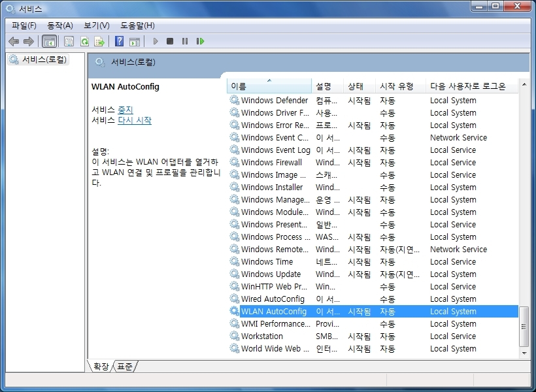Select the Windows Process ... service
The width and height of the screenshot is (536, 392).
374,237
